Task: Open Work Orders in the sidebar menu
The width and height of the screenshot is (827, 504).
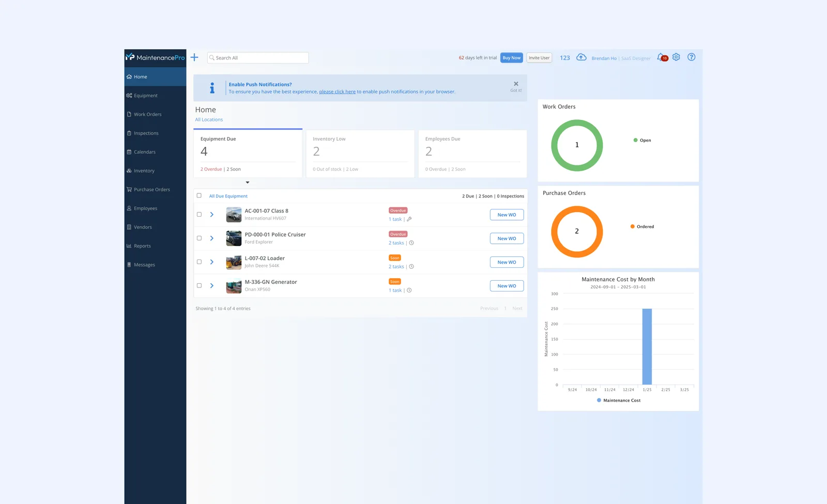Action: (155, 114)
